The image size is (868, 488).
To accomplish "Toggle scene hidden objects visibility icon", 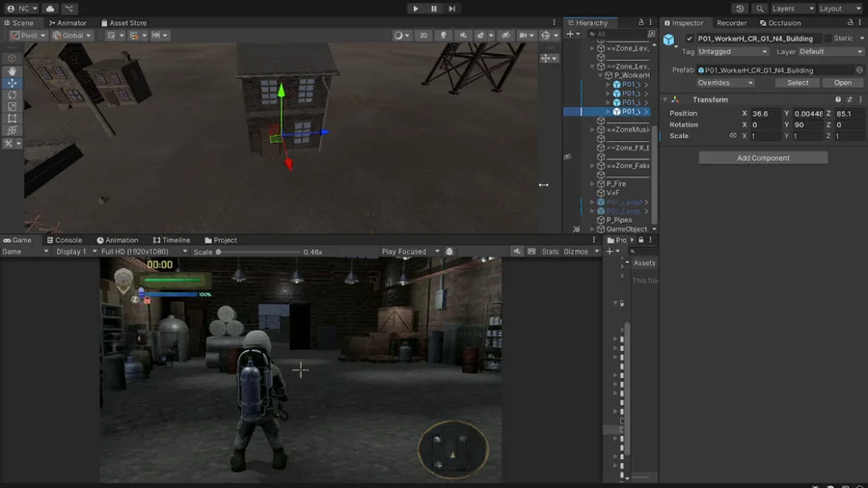I will pos(505,35).
